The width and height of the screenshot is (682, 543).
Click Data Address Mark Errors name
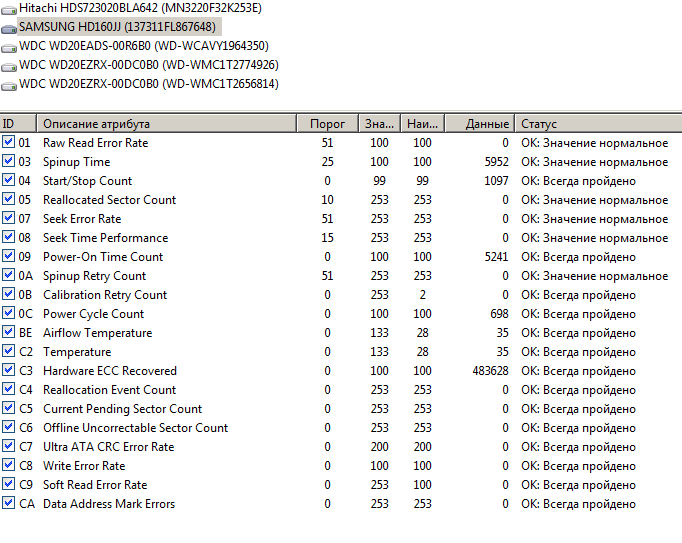tap(109, 504)
